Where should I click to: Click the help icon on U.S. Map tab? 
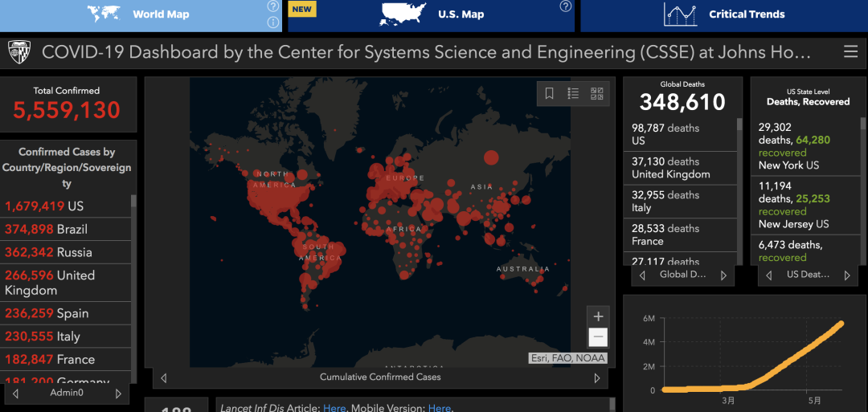pos(565,6)
